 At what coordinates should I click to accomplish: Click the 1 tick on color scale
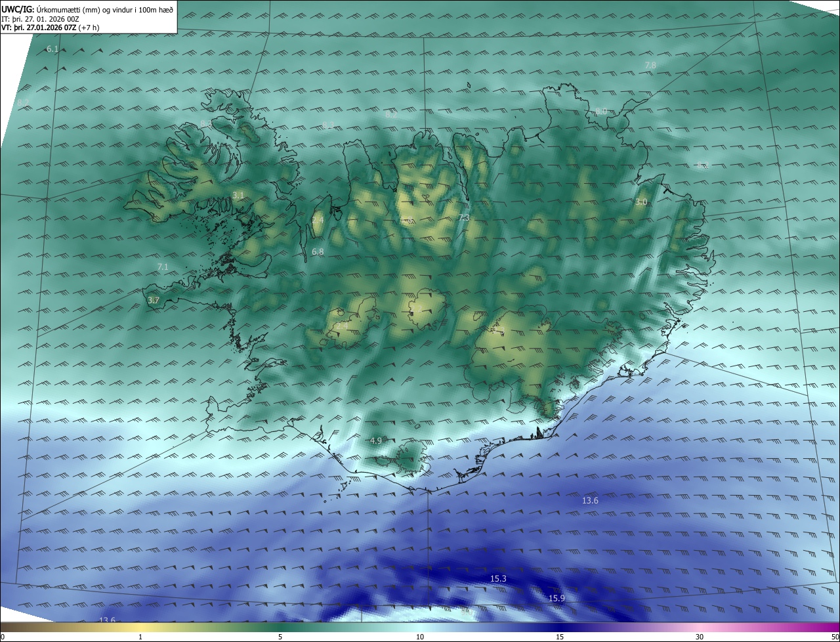tap(140, 637)
